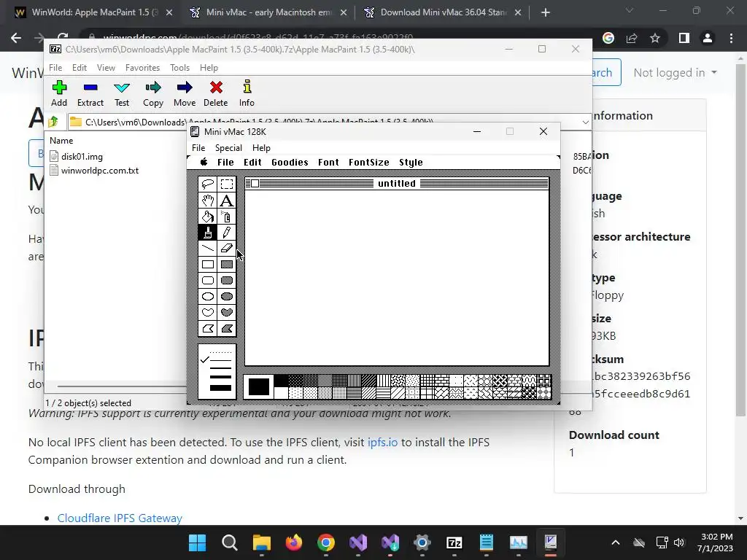Screen dimensions: 747x560
Task: Open the 7-Zip Tools menu
Action: (179, 68)
